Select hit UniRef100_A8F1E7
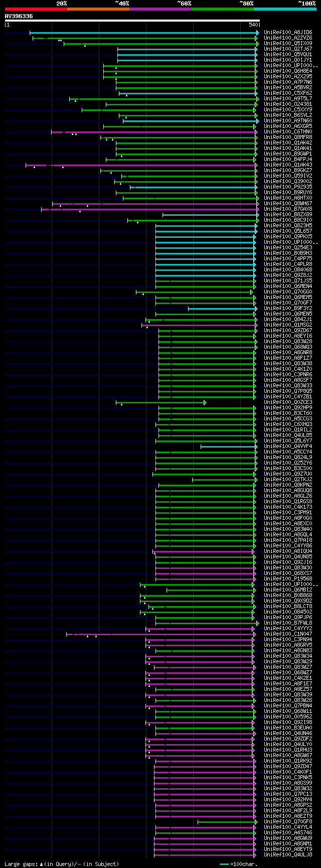The image size is (321, 868). pyautogui.click(x=288, y=684)
